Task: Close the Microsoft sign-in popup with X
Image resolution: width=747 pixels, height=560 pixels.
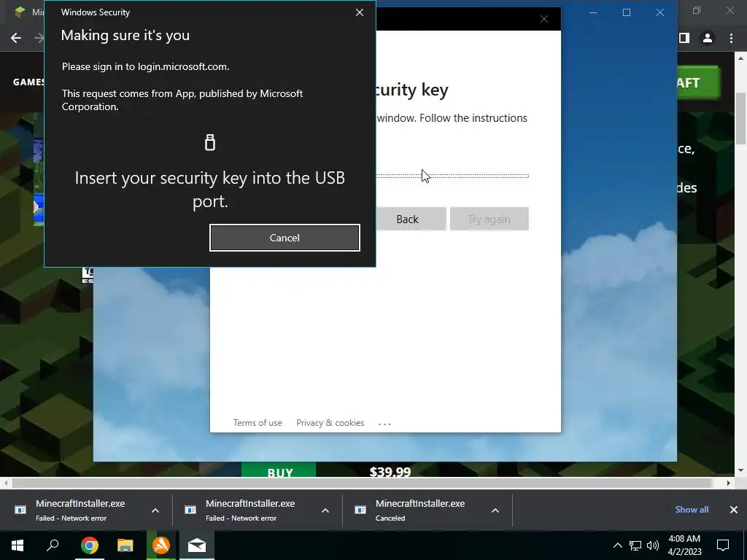Action: point(544,19)
